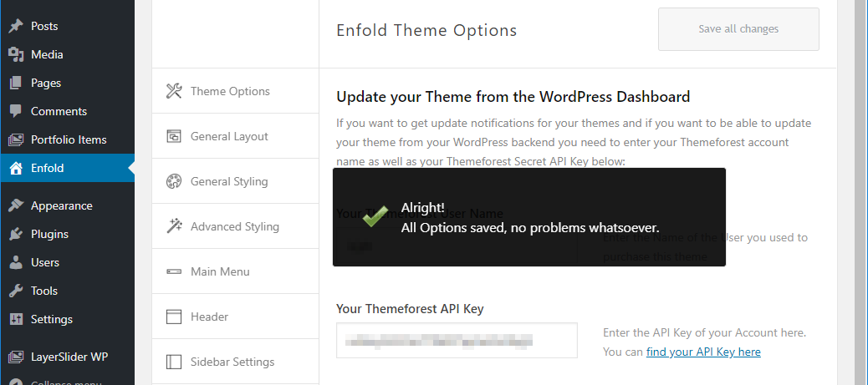Screen dimensions: 868x385
Task: Open Portfolio Items menu entry
Action: click(69, 139)
